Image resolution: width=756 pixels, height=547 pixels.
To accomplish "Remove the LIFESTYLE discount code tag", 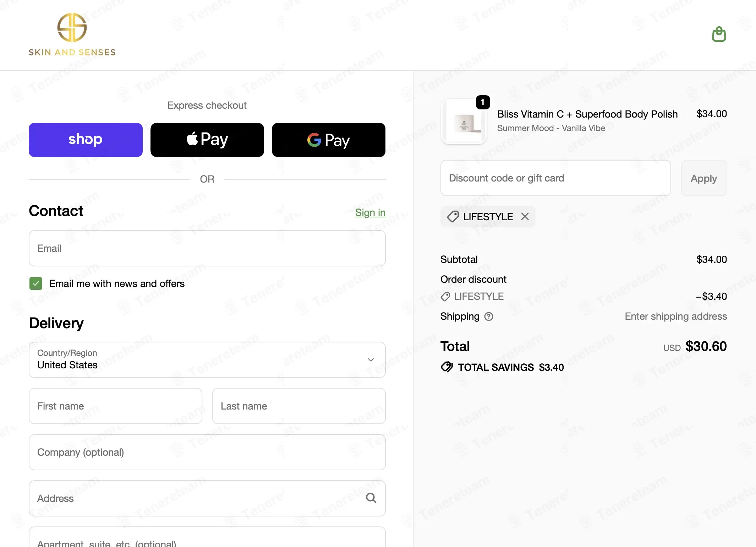I will [x=525, y=216].
